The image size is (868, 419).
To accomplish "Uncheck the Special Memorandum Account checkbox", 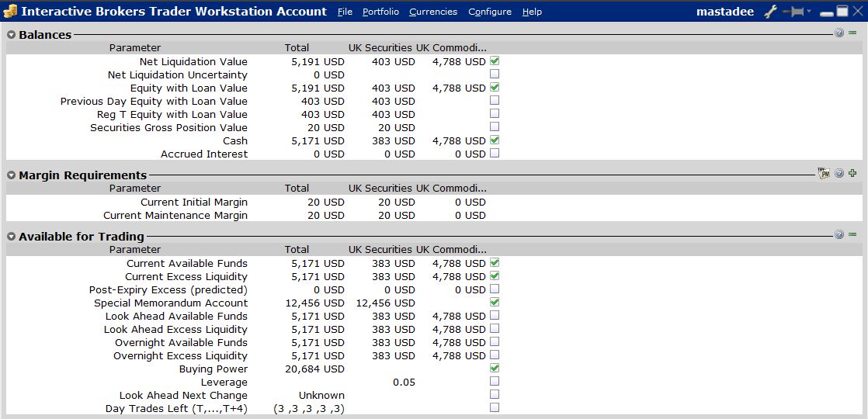I will (495, 302).
